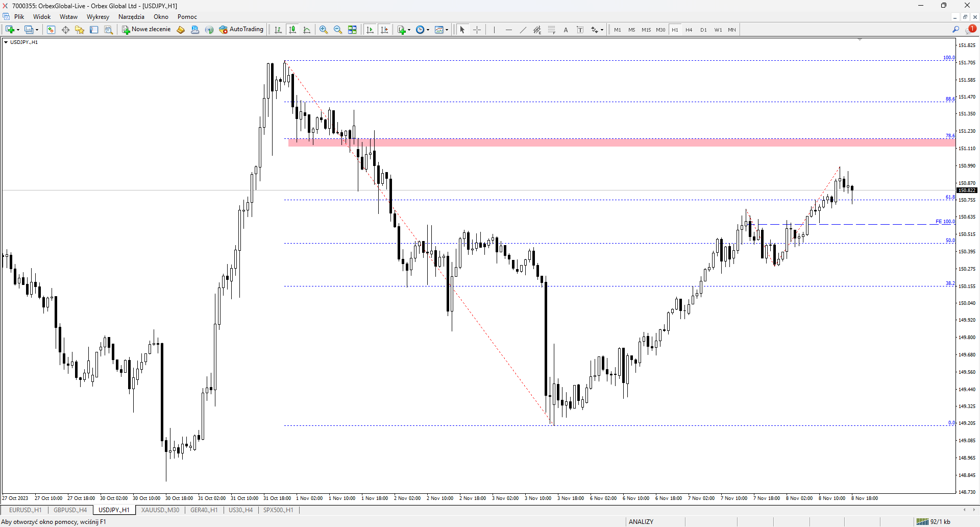Click the current price label 150.822
The height and width of the screenshot is (527, 980).
pos(967,190)
